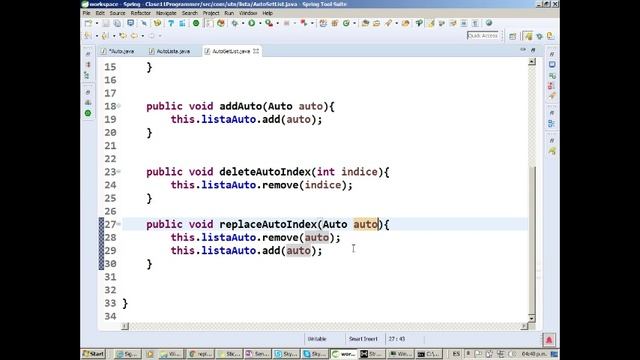Collapse the addAuto method at line 18

coord(119,106)
